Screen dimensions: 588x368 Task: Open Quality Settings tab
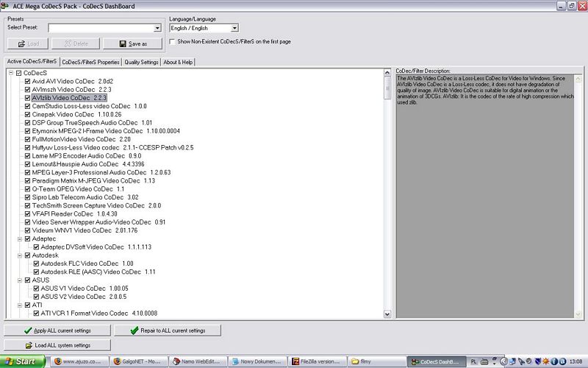pos(141,62)
